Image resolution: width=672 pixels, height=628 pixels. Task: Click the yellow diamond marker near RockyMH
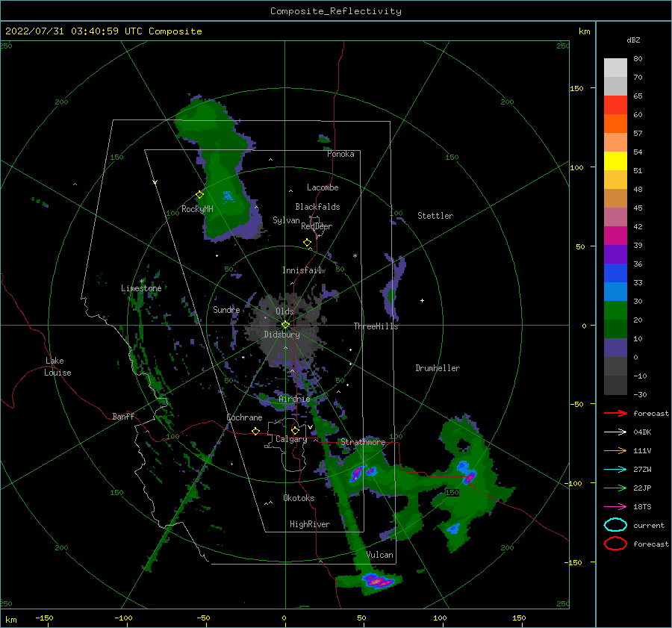[199, 195]
